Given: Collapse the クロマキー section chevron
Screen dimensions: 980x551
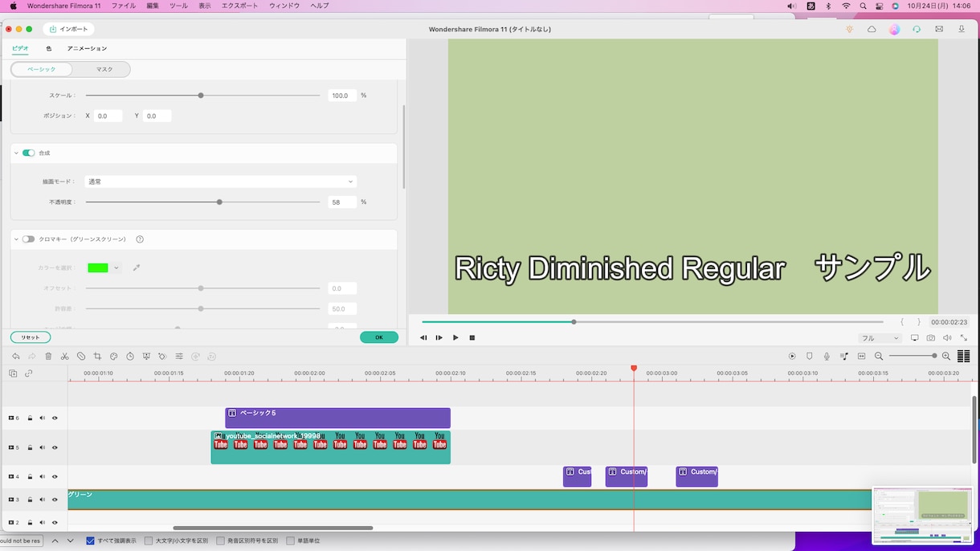Looking at the screenshot, I should (16, 239).
